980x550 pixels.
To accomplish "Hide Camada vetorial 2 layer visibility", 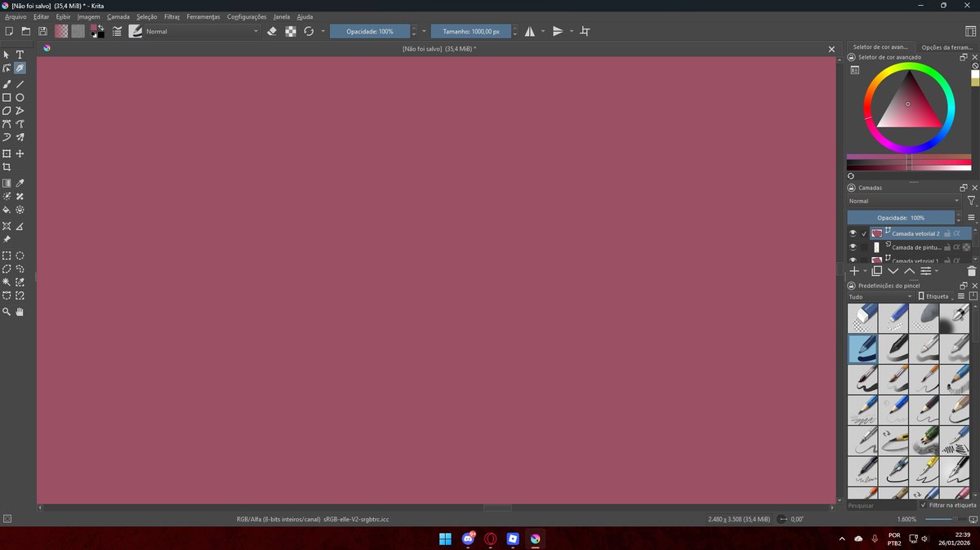I will tap(853, 233).
